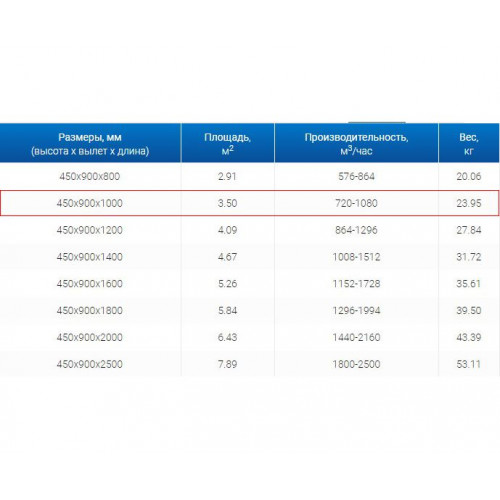Select the size cell 450x900x1600
Screen dimensions: 500x500
(x=90, y=284)
